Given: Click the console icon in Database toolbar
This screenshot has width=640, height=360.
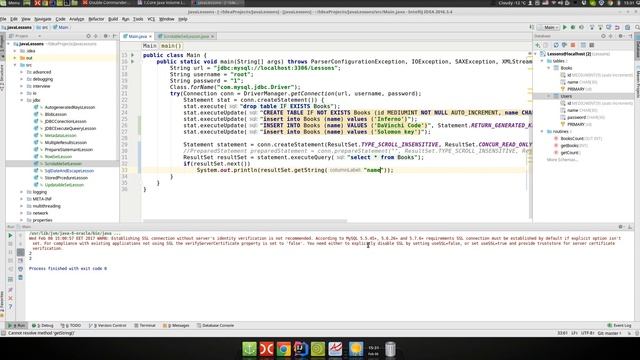Looking at the screenshot, I should pyautogui.click(x=592, y=45).
